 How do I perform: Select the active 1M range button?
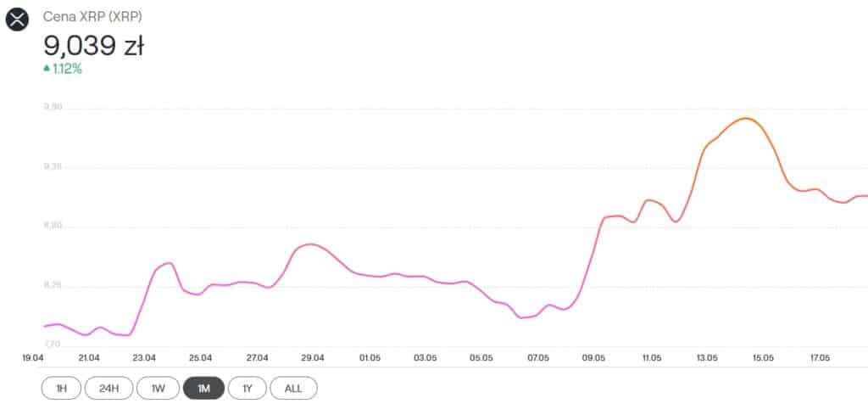click(203, 388)
